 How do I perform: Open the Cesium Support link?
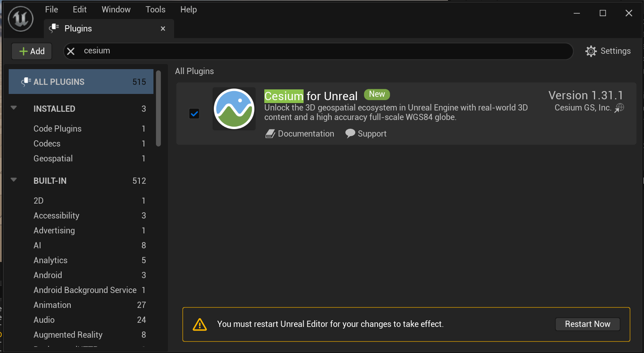(366, 134)
